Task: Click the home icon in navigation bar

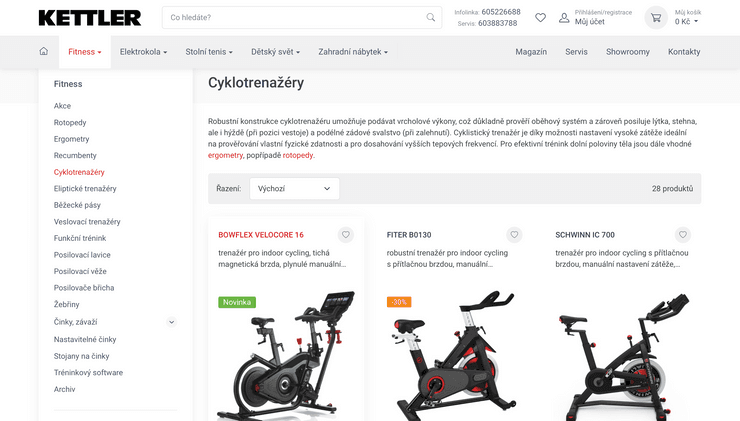Action: [43, 52]
